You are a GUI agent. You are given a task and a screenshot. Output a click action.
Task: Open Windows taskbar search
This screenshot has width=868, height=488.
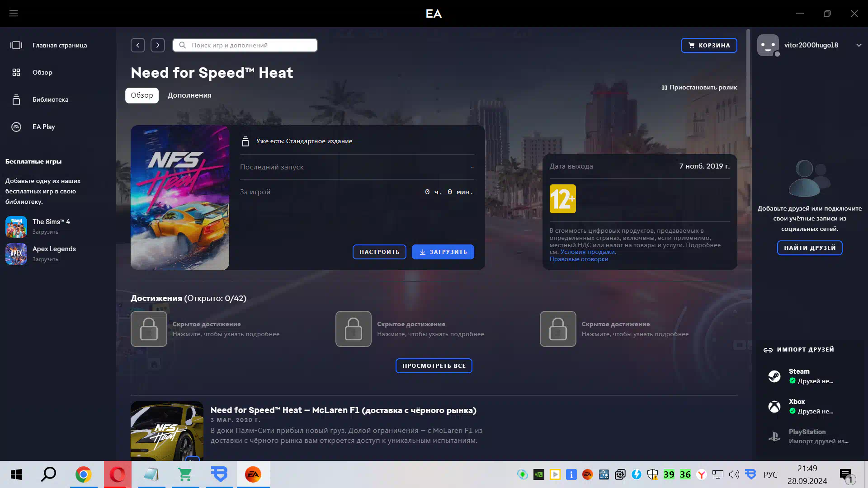48,474
